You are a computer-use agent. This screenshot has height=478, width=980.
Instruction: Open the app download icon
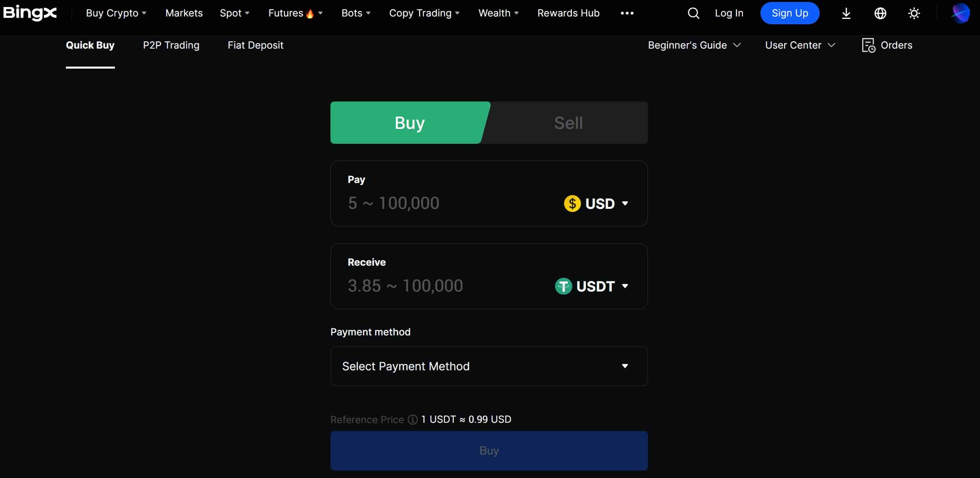pyautogui.click(x=846, y=13)
